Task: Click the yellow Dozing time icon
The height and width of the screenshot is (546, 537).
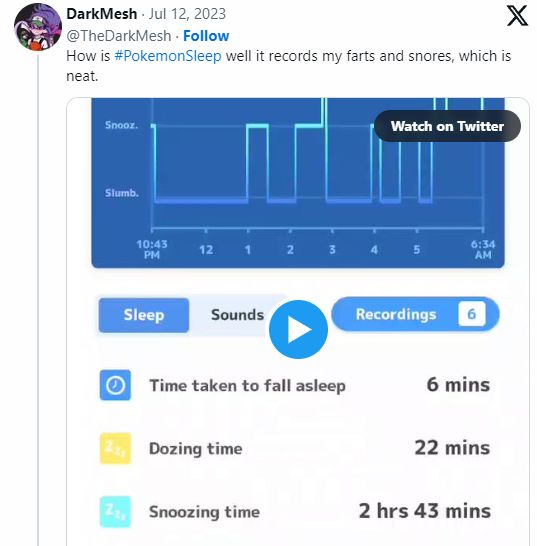Action: 115,448
